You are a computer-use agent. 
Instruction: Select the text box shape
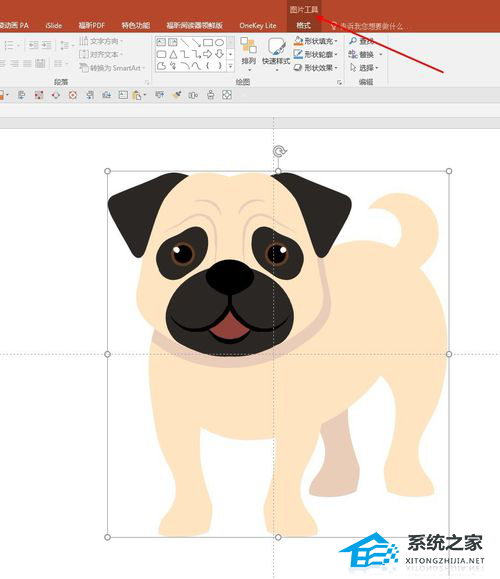(161, 42)
